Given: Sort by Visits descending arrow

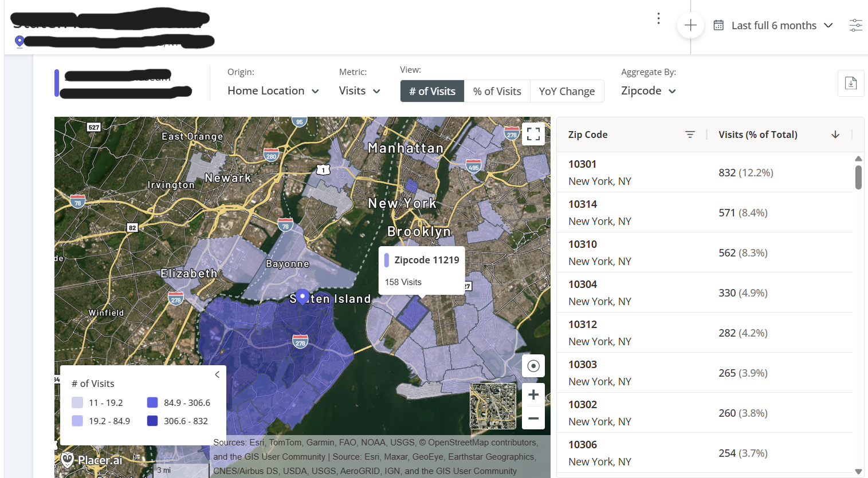Looking at the screenshot, I should [x=835, y=135].
